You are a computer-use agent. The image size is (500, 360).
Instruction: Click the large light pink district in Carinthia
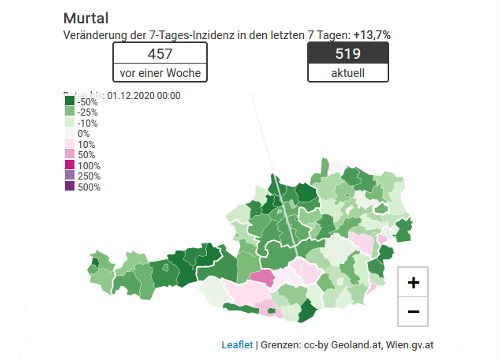tap(246, 293)
